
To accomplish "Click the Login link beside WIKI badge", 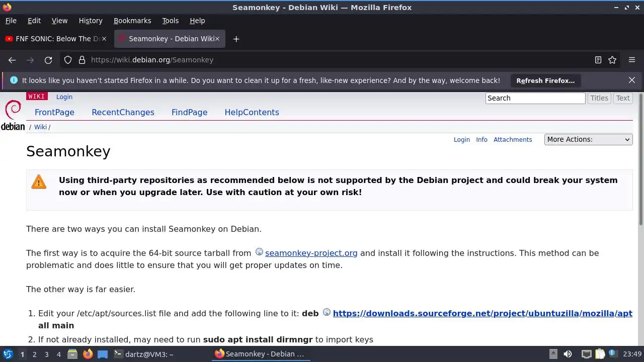I will pos(64,97).
